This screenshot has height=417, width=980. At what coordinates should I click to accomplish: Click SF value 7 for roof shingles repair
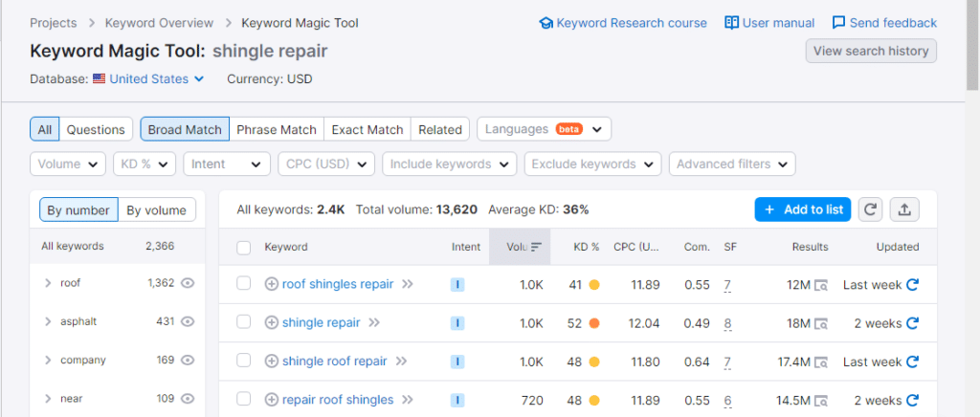(x=727, y=285)
